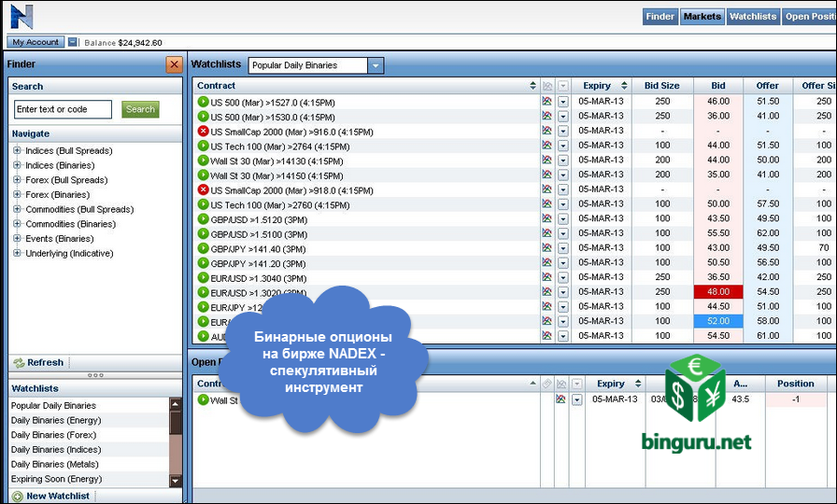
Task: Expand Commodities (Binaries) tree node
Action: [17, 223]
